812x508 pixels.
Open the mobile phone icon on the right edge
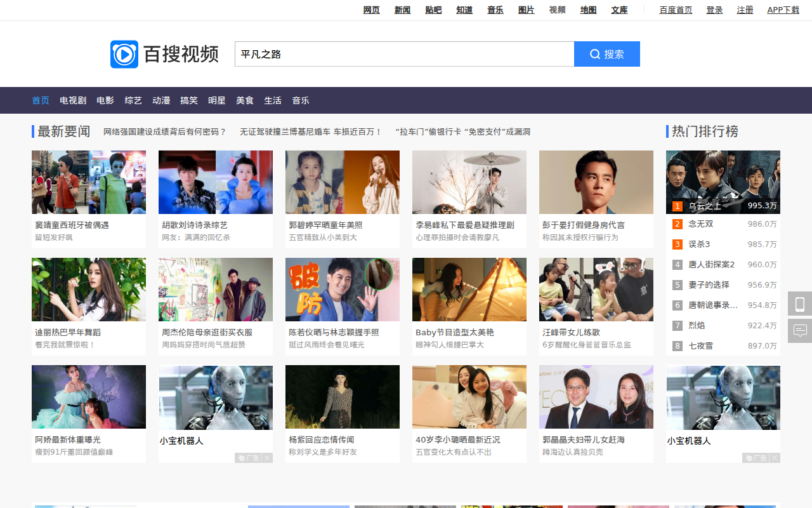coord(800,304)
